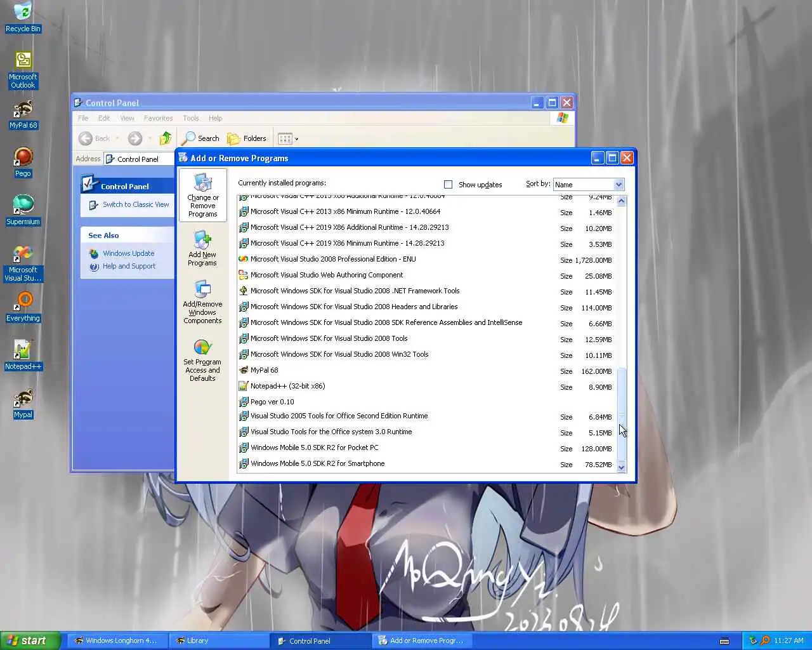Image resolution: width=812 pixels, height=650 pixels.
Task: Click Folders button in Control Panel toolbar
Action: click(x=247, y=138)
